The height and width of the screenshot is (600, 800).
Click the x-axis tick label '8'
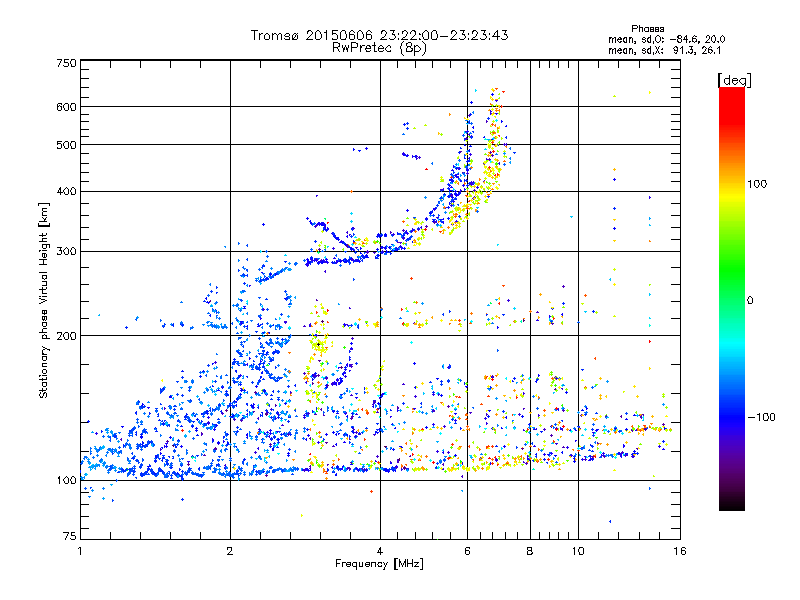tap(530, 551)
